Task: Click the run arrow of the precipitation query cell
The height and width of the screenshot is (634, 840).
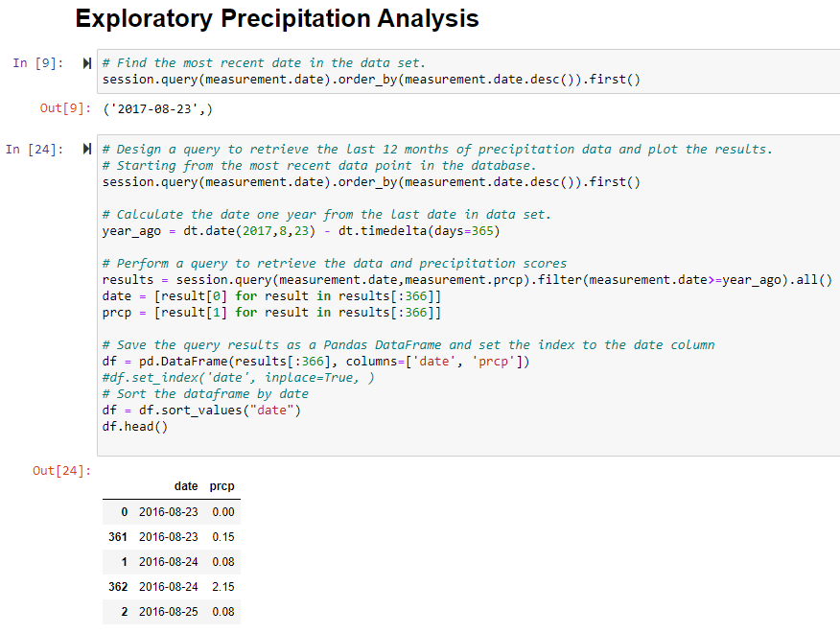Action: pyautogui.click(x=85, y=149)
